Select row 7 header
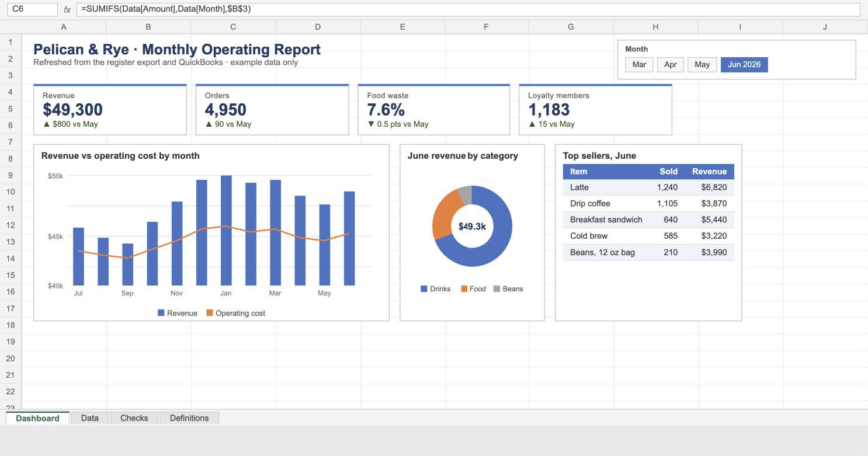The height and width of the screenshot is (456, 868). coord(11,142)
